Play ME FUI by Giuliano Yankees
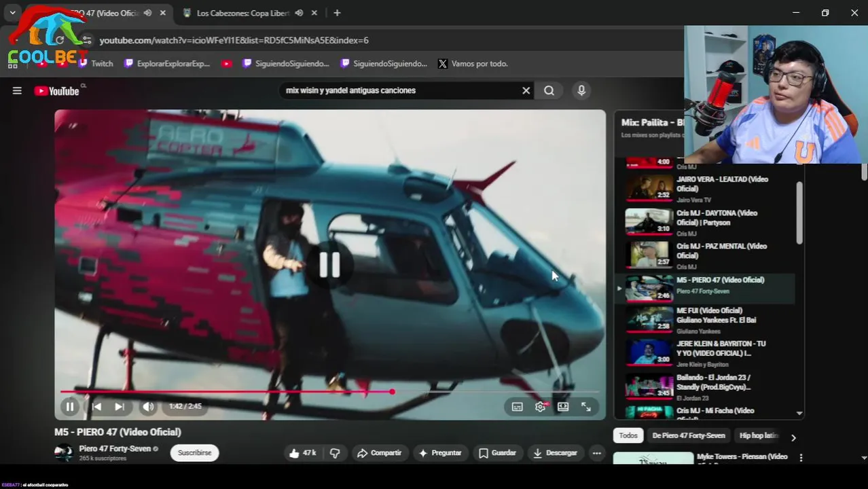The width and height of the screenshot is (868, 489). [x=705, y=321]
